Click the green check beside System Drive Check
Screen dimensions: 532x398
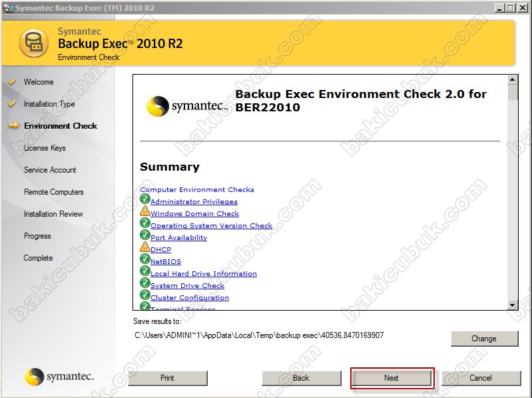(145, 283)
